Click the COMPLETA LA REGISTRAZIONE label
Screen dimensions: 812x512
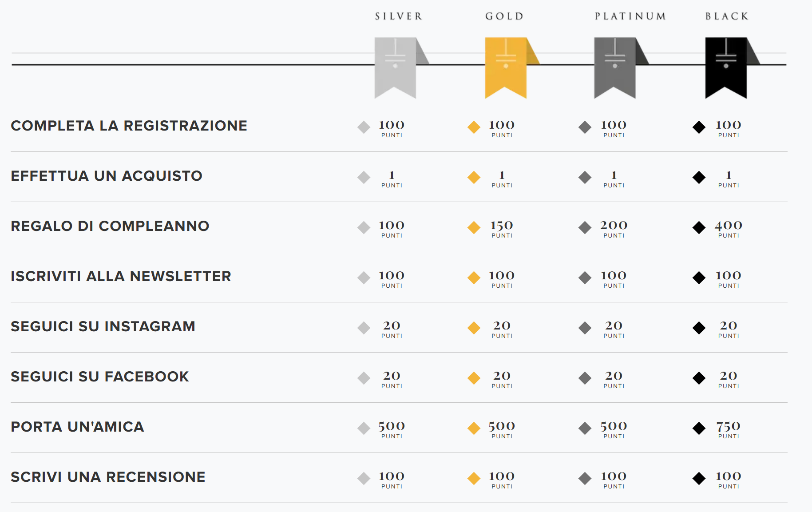pos(129,126)
